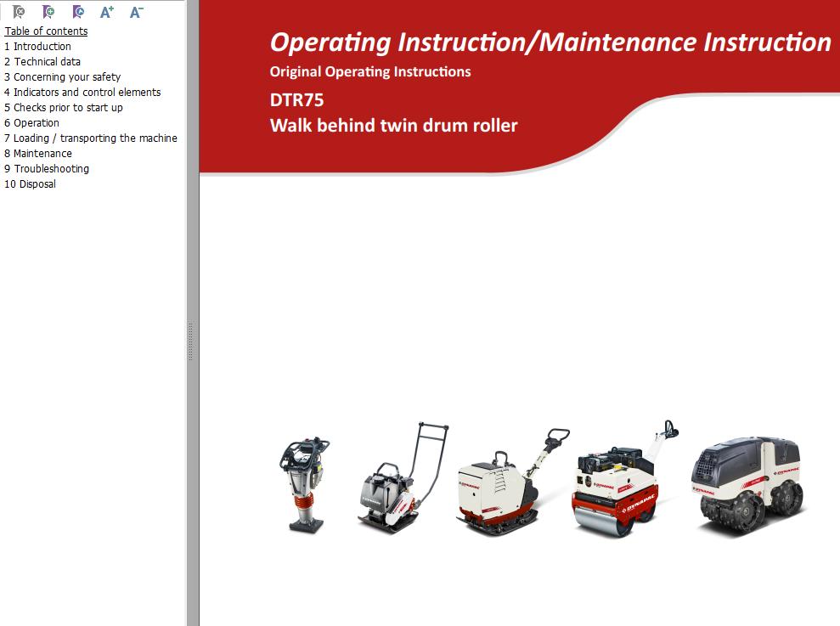Image resolution: width=840 pixels, height=626 pixels.
Task: Open the Table of contents heading link
Action: 46,31
